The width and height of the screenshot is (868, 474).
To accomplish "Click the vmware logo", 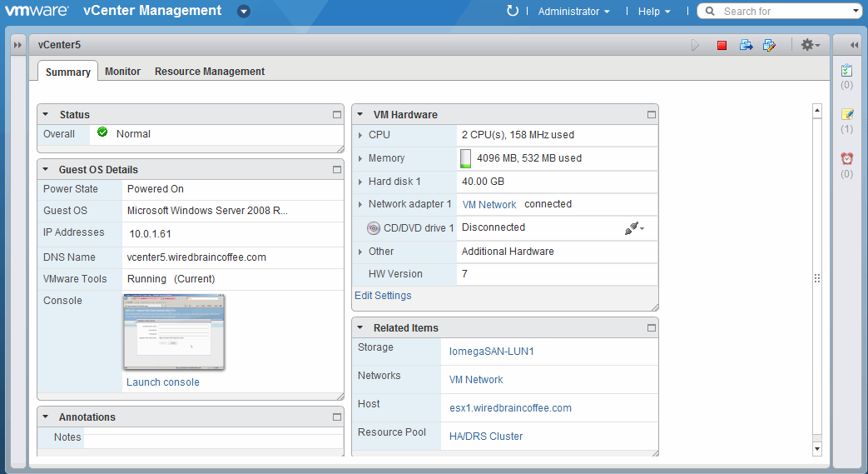I will click(37, 11).
